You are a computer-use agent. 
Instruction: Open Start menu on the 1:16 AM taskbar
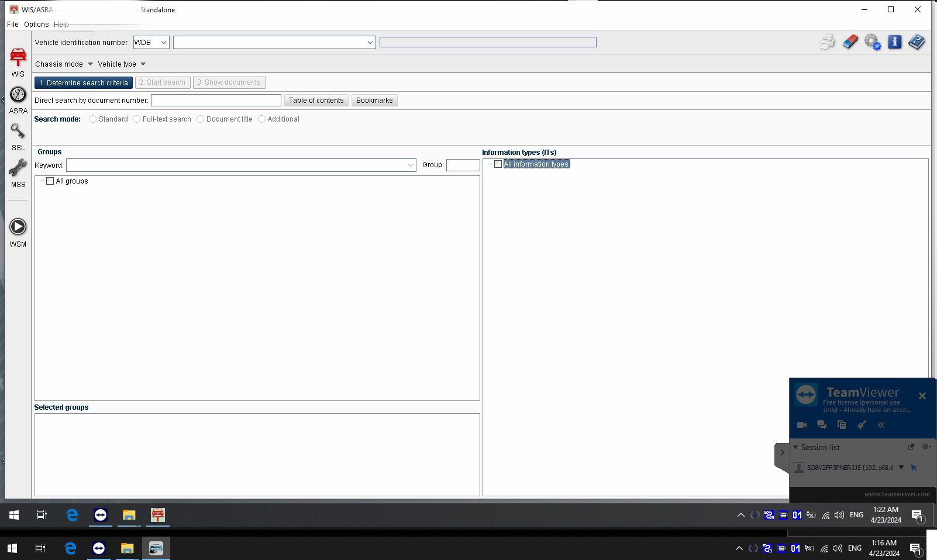coord(12,548)
